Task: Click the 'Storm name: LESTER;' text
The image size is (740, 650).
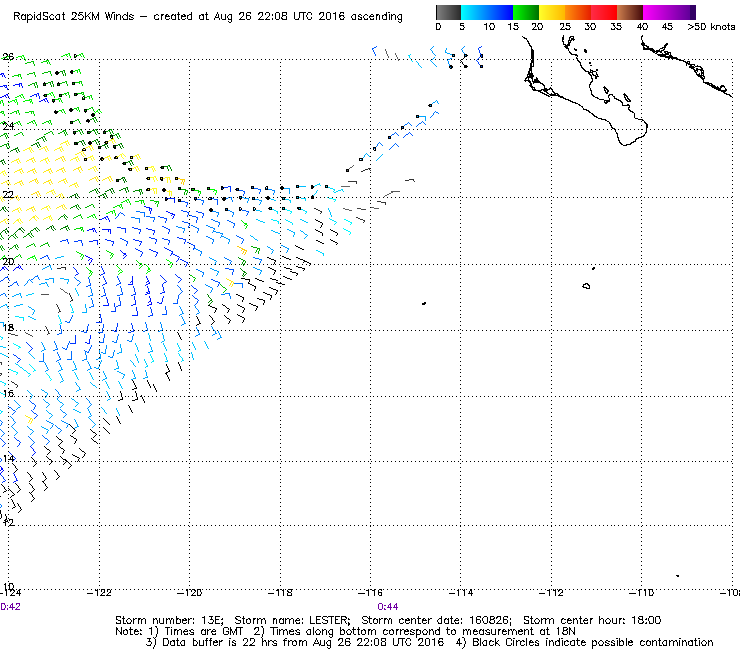Action: click(x=293, y=620)
